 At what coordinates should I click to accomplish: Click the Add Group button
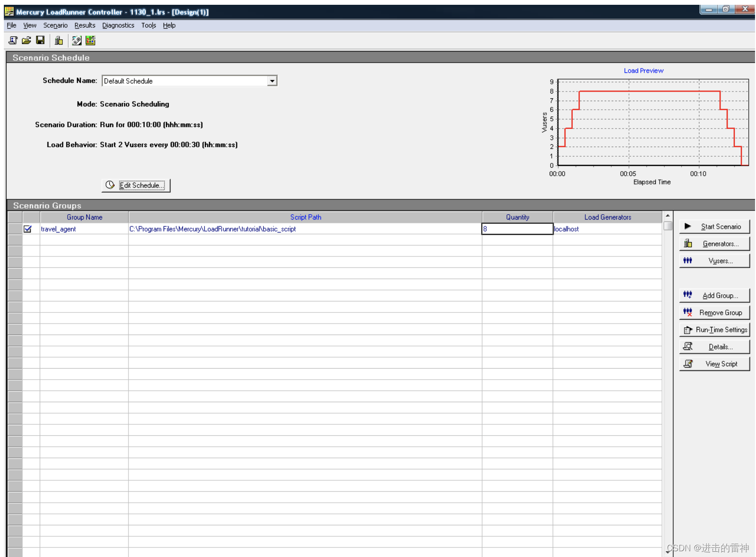pyautogui.click(x=714, y=295)
